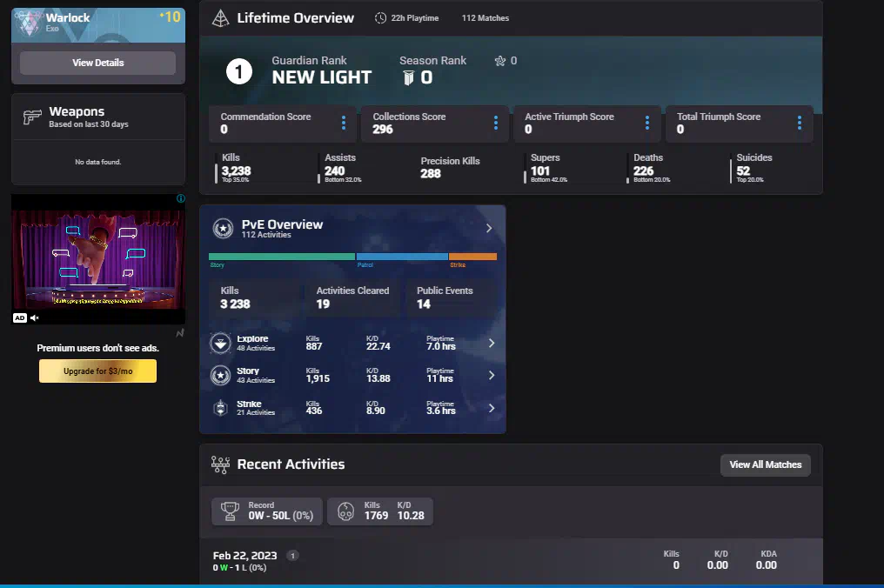Click the PvE Overview emblem icon
Image resolution: width=884 pixels, height=588 pixels.
tap(224, 229)
